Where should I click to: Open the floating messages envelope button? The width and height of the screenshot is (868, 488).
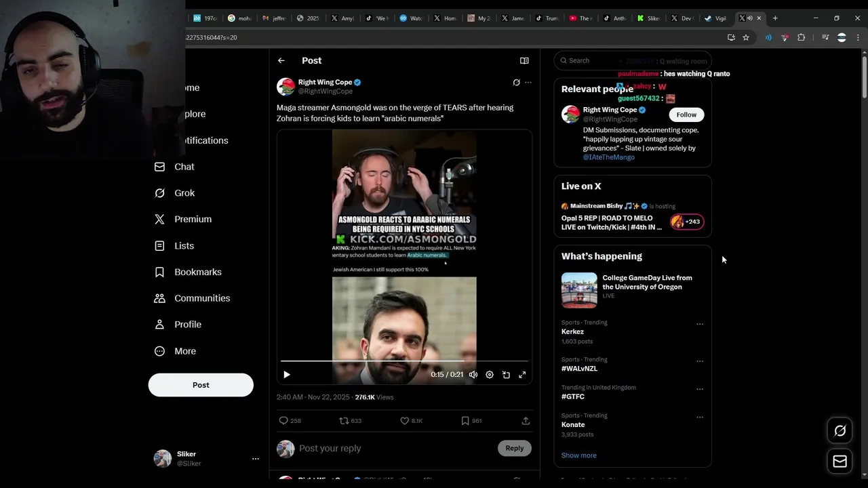pyautogui.click(x=840, y=462)
